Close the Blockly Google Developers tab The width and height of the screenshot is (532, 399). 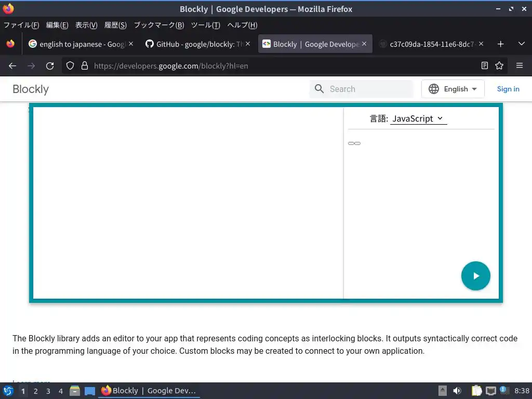pos(364,44)
